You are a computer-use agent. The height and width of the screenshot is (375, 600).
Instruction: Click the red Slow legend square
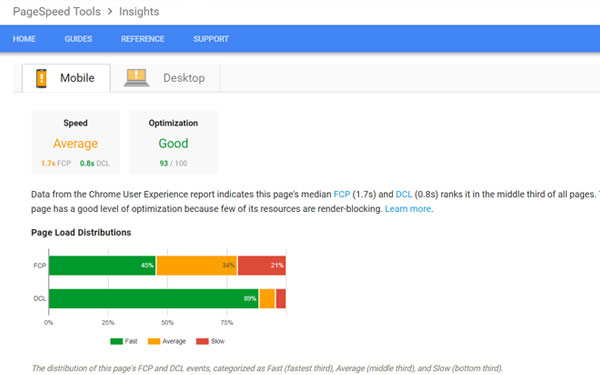click(202, 341)
